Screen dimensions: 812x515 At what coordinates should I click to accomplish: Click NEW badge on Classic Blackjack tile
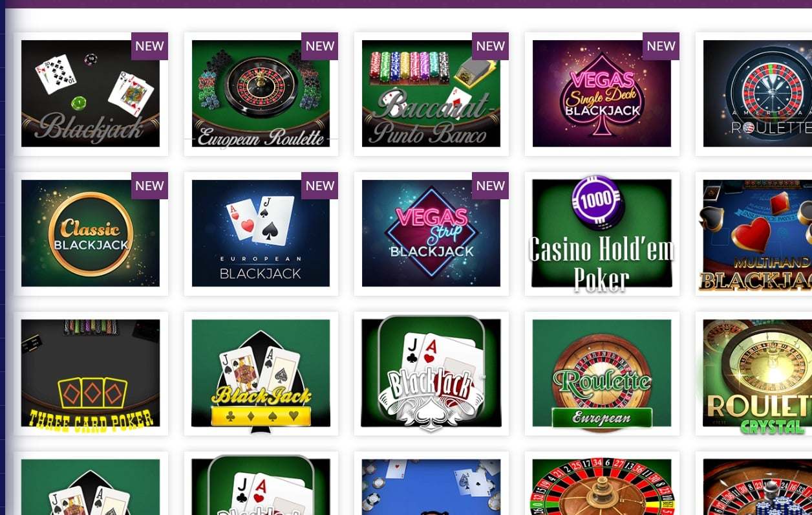coord(149,186)
